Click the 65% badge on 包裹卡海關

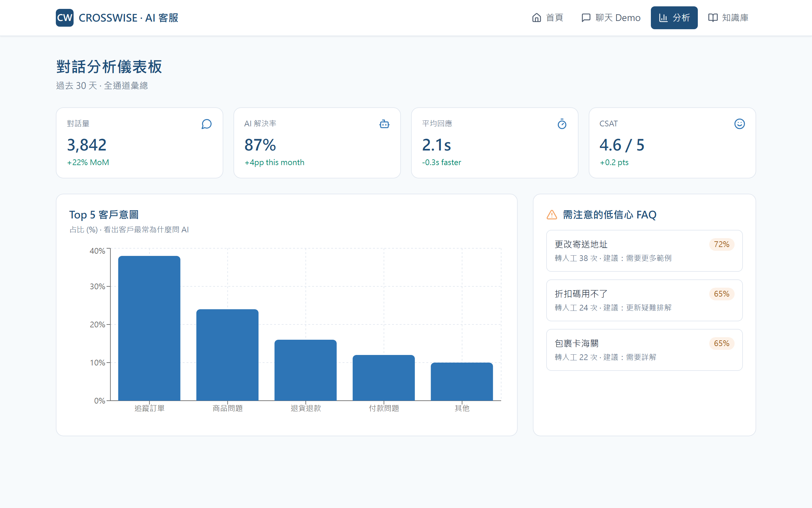pyautogui.click(x=721, y=343)
